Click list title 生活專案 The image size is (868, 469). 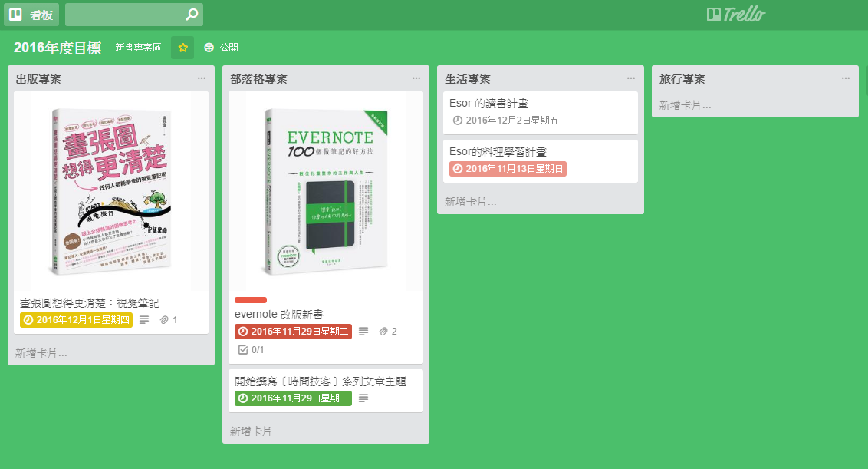(x=468, y=79)
